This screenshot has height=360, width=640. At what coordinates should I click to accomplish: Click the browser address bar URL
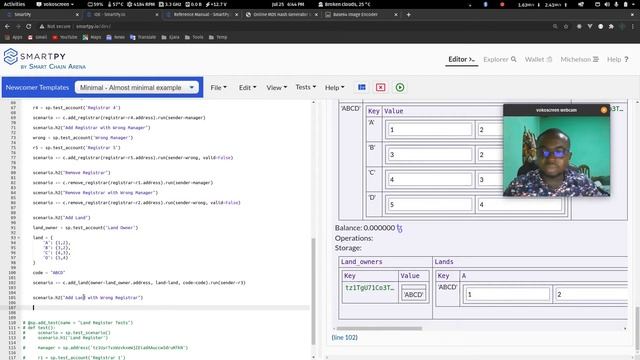tap(93, 26)
